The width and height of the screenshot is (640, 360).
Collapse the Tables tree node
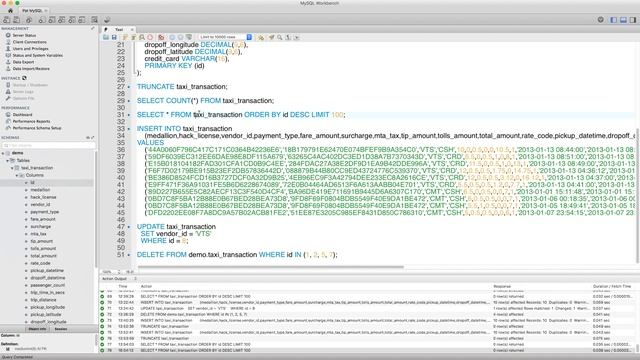[x=8, y=160]
